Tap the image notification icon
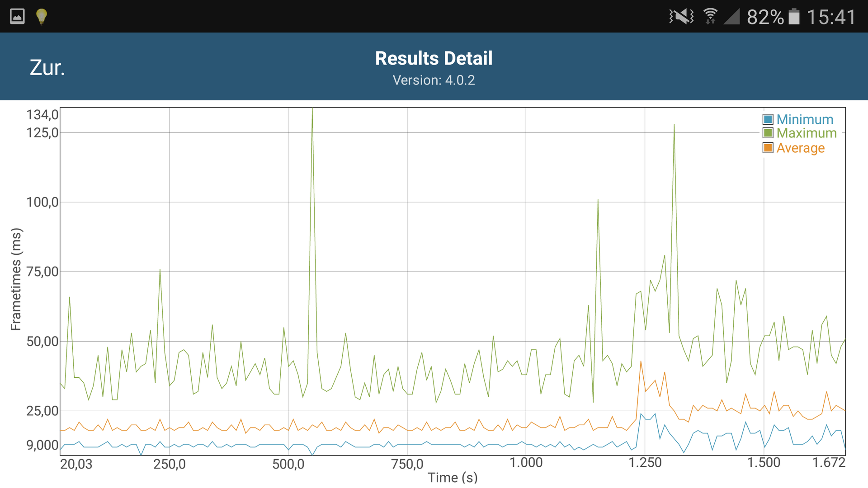 (x=17, y=17)
